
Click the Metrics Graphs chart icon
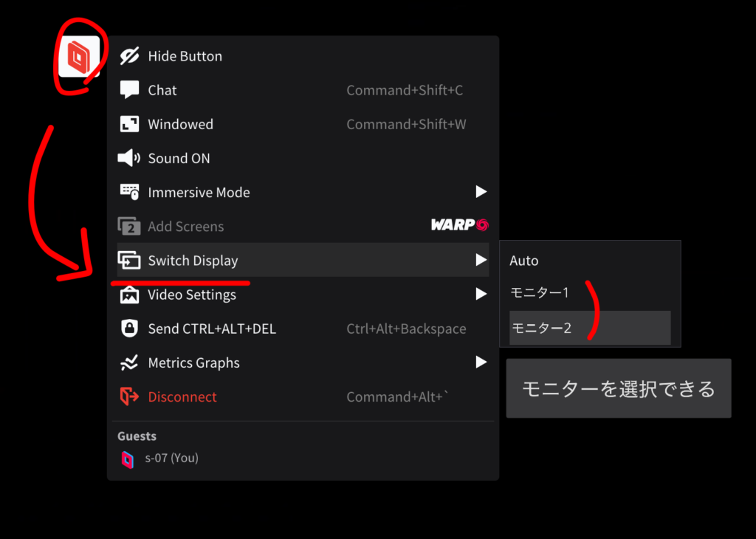[130, 363]
